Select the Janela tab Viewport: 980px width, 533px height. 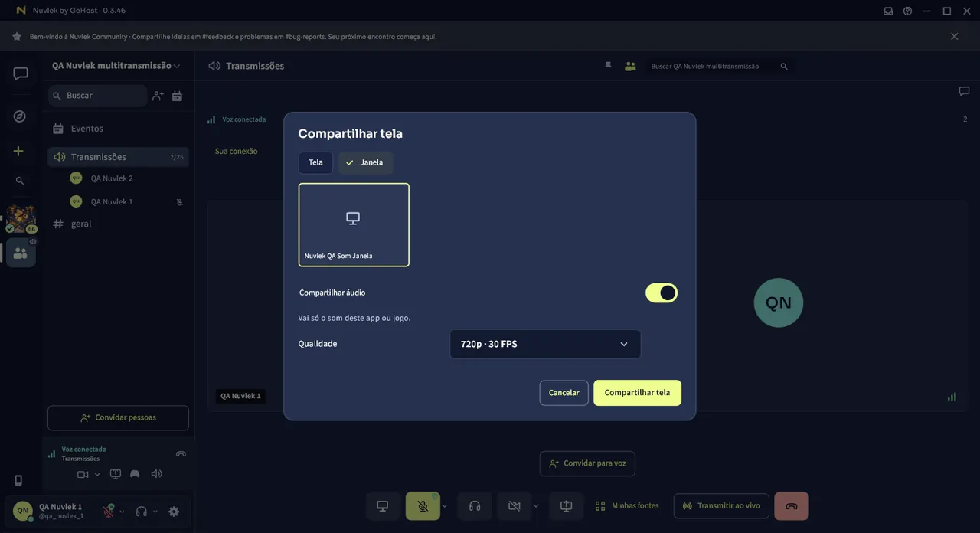click(365, 162)
